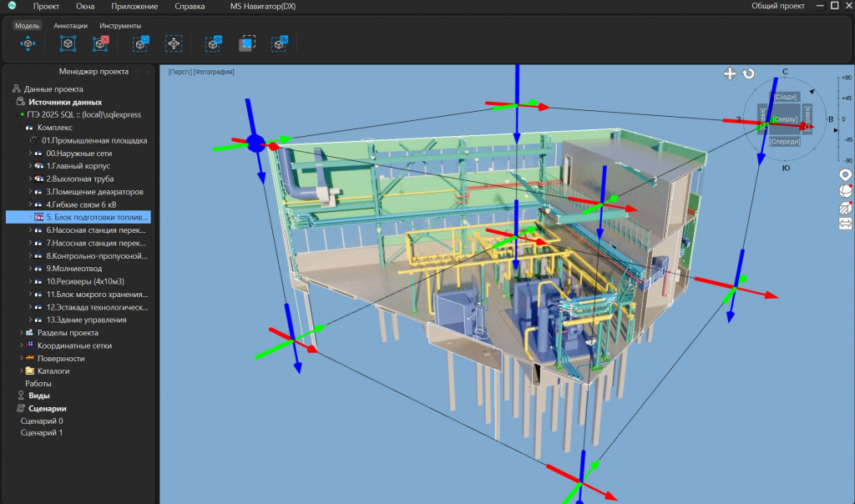Toggle the invert selection squares icon
855x504 pixels.
pyautogui.click(x=247, y=43)
